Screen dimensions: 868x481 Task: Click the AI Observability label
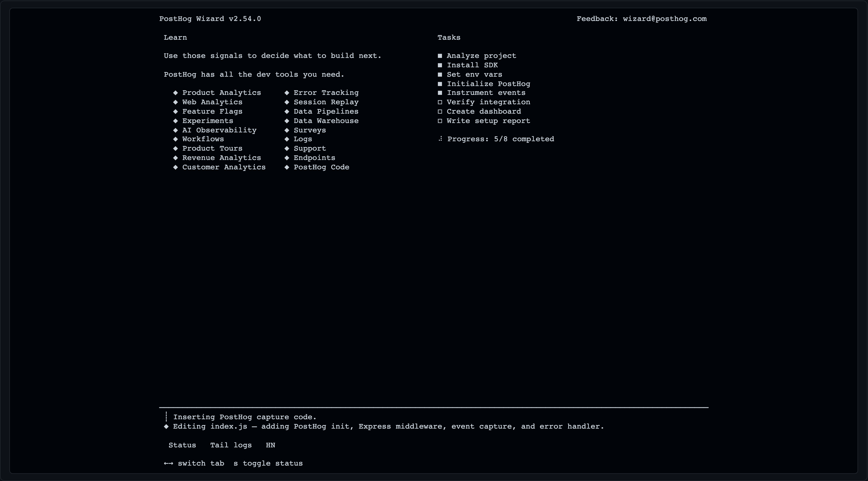pyautogui.click(x=219, y=130)
